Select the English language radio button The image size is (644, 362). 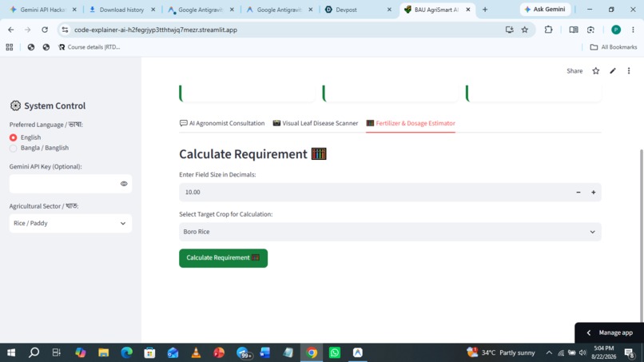tap(13, 137)
